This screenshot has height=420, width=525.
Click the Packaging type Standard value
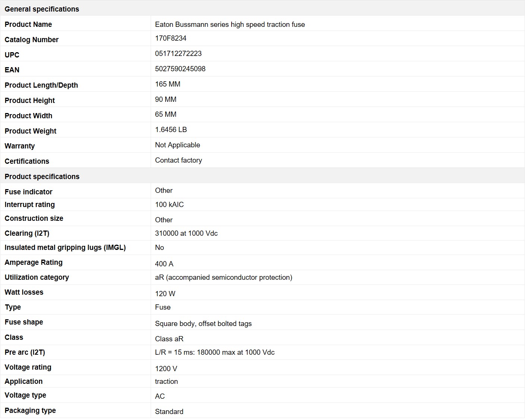click(169, 411)
